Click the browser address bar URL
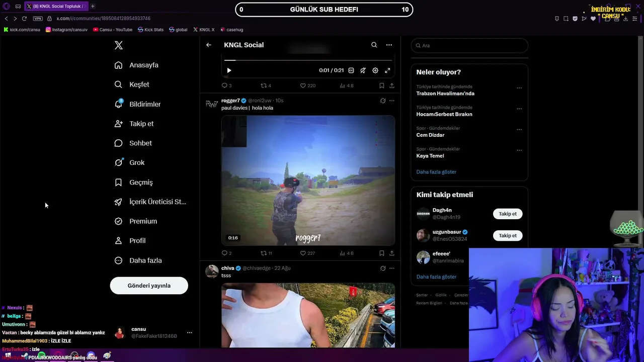Viewport: 644px width, 362px height. [104, 19]
